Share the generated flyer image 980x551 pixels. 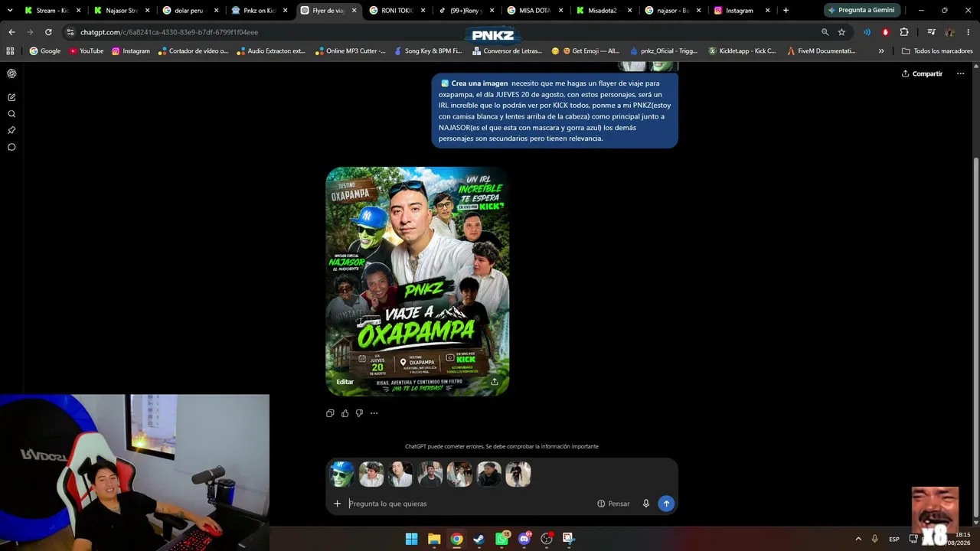495,382
